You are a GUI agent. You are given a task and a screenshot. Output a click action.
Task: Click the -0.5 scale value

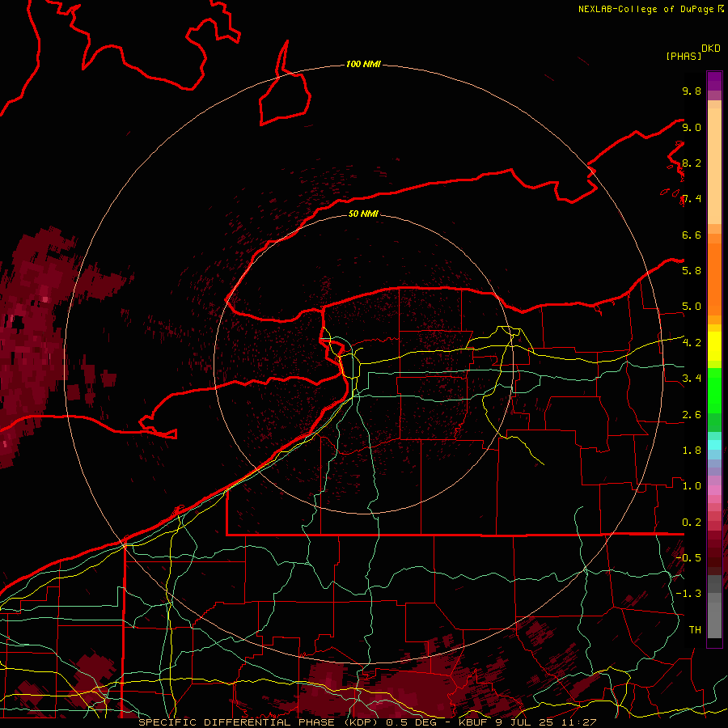(689, 558)
